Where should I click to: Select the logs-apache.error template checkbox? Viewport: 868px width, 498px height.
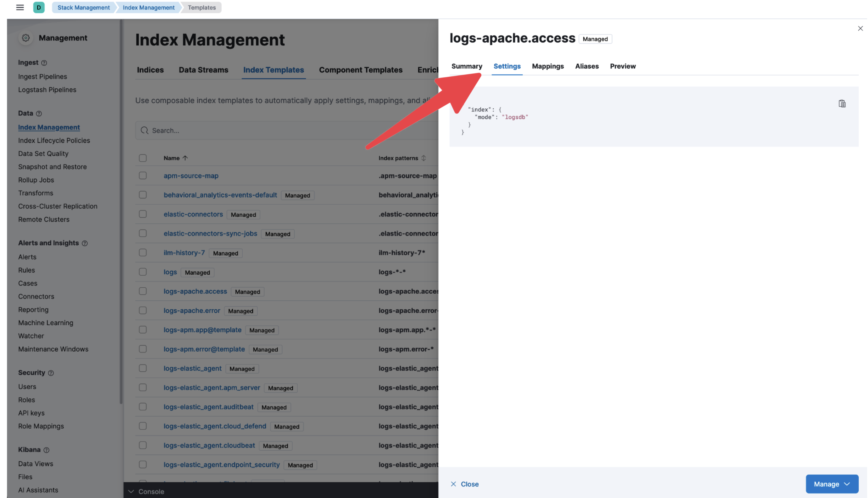coord(143,310)
